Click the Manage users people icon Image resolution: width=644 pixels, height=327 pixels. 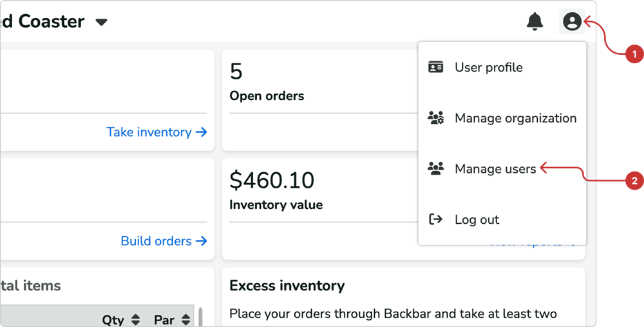pos(435,168)
